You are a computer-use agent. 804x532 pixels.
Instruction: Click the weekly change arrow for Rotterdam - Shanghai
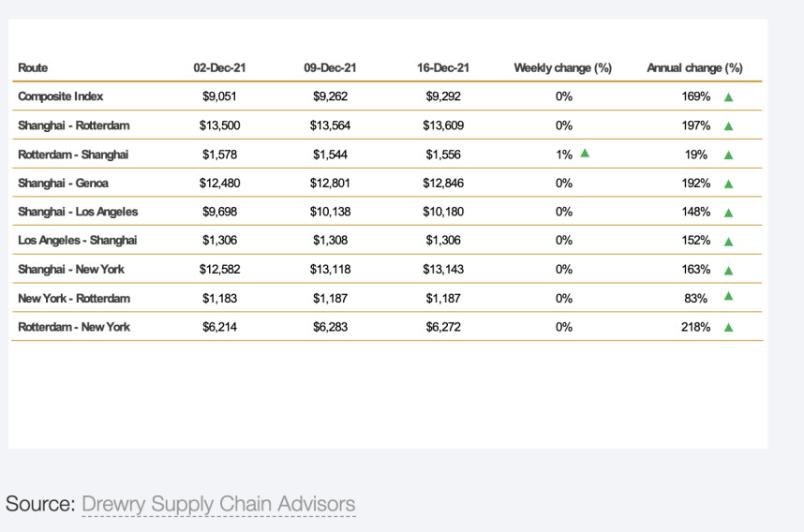(x=585, y=153)
